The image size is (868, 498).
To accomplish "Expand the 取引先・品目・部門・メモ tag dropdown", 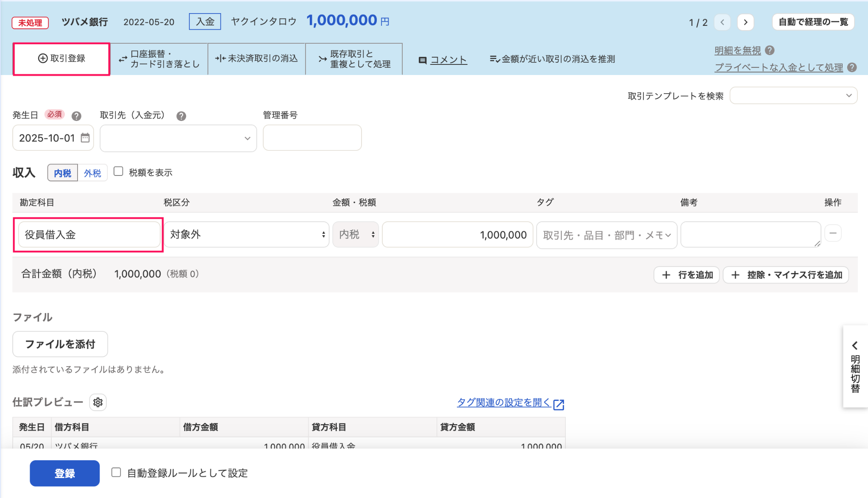I will pos(606,235).
